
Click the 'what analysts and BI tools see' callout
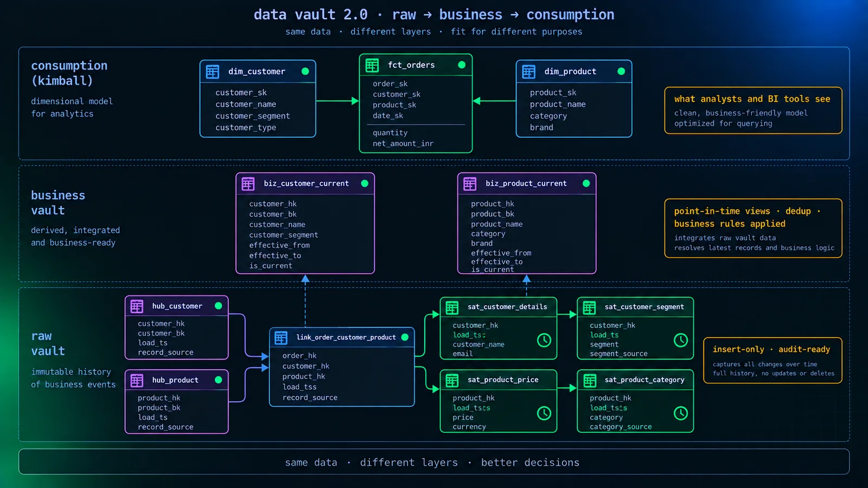point(753,111)
